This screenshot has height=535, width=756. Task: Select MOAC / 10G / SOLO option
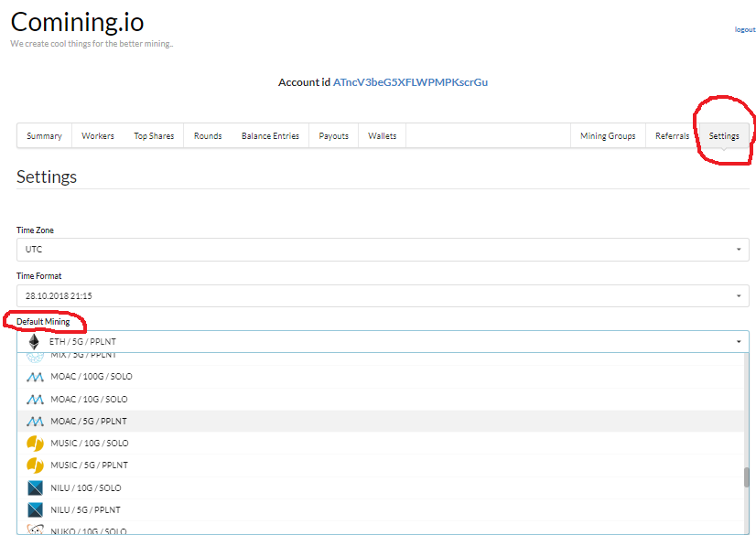[381, 400]
